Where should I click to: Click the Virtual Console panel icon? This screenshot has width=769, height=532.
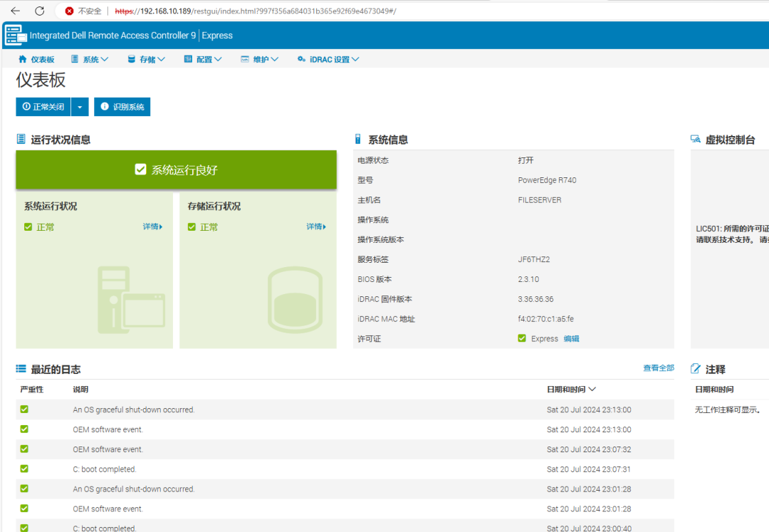pyautogui.click(x=696, y=140)
